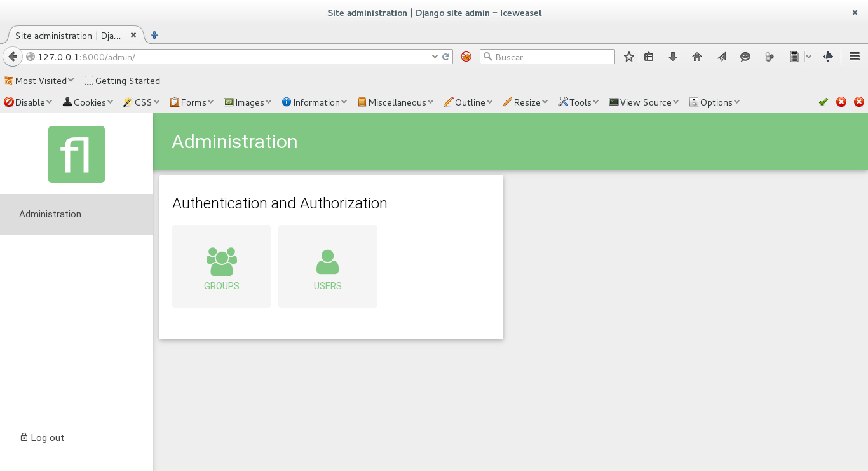Open the Most Visited bookmarks menu
The image size is (868, 471).
[x=39, y=81]
